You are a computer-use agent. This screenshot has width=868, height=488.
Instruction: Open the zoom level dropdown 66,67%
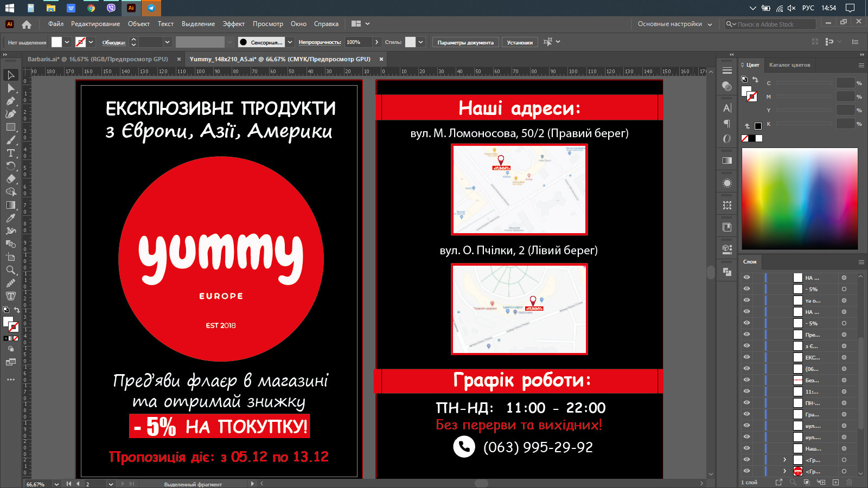(x=56, y=484)
